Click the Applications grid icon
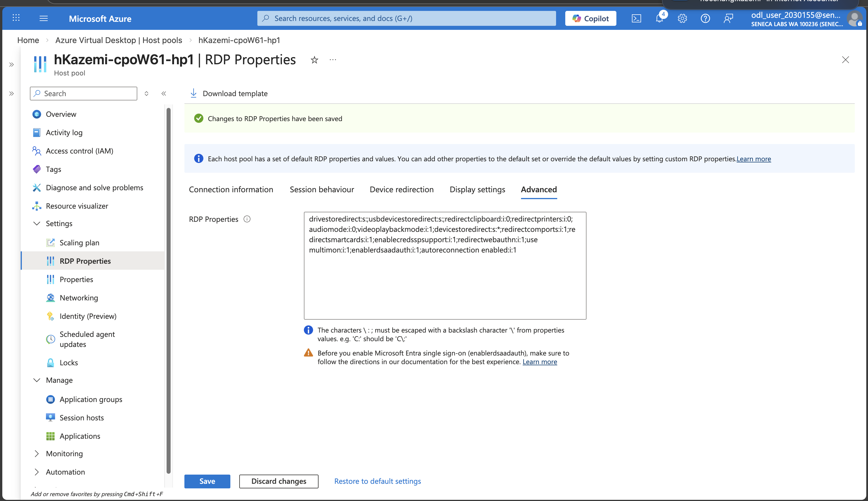Image resolution: width=868 pixels, height=501 pixels. click(50, 436)
